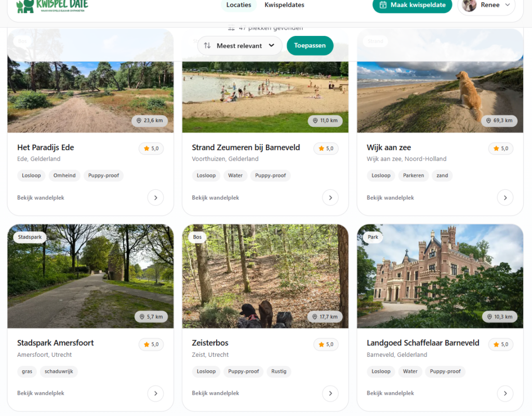This screenshot has height=416, width=532.
Task: Select the Zeisterbos title
Action: [210, 343]
